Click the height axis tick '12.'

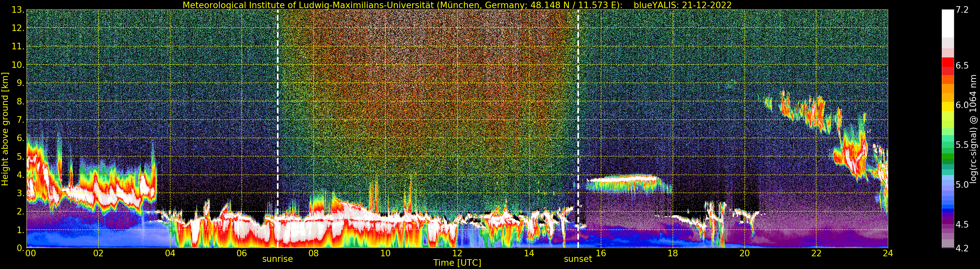pyautogui.click(x=18, y=28)
